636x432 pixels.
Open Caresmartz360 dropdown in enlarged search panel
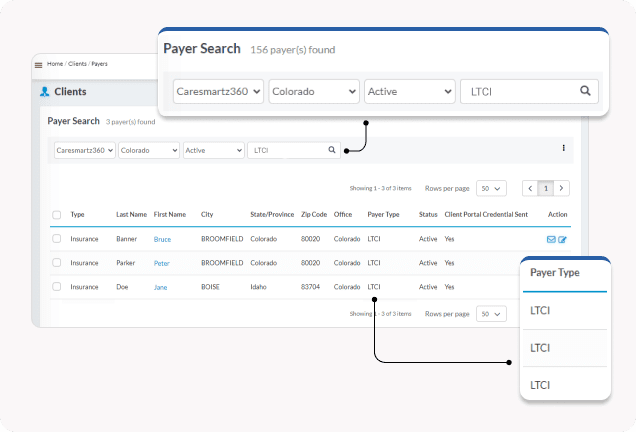[x=218, y=91]
